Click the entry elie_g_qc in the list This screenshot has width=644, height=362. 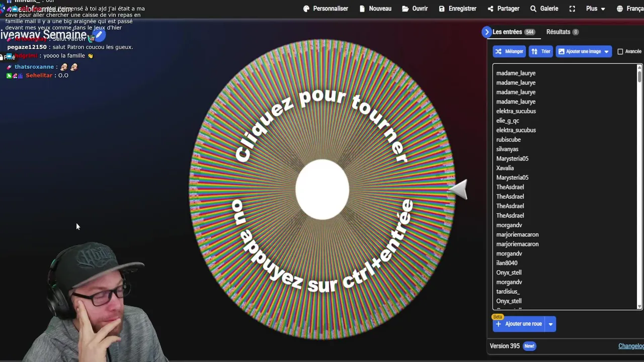508,121
